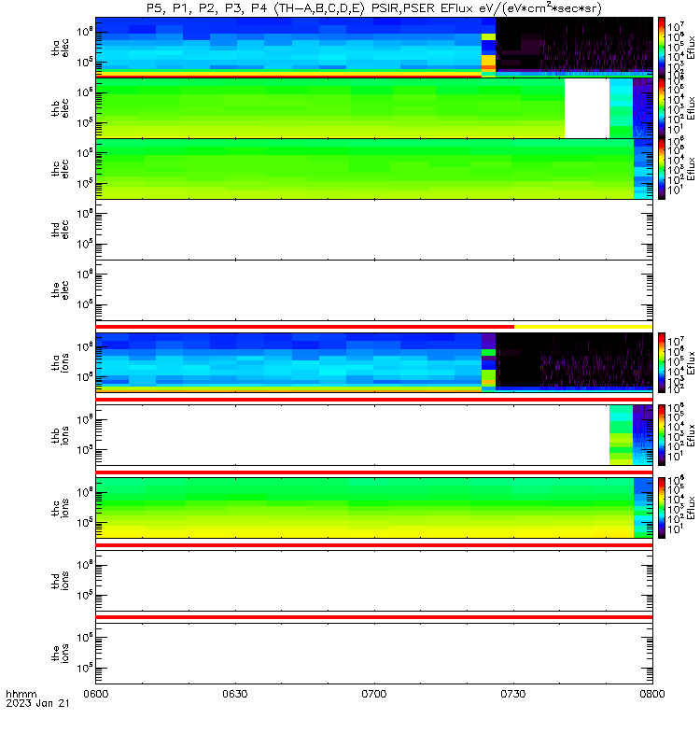Click the 0700 time axis label
700x747 pixels.
pos(374,694)
